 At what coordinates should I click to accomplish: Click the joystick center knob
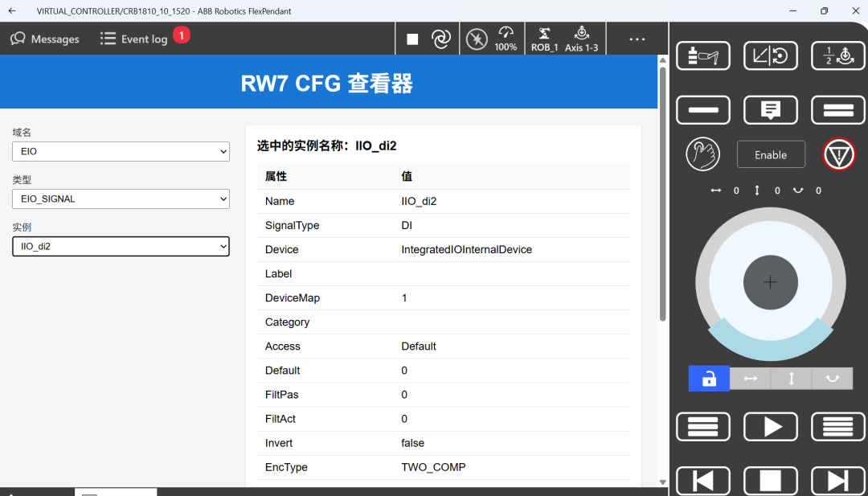pyautogui.click(x=771, y=282)
